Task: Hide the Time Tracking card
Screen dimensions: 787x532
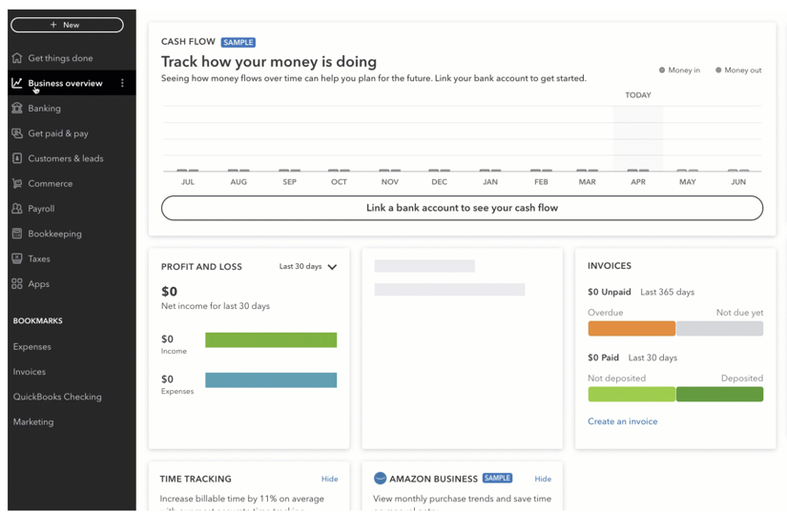Action: [x=329, y=480]
